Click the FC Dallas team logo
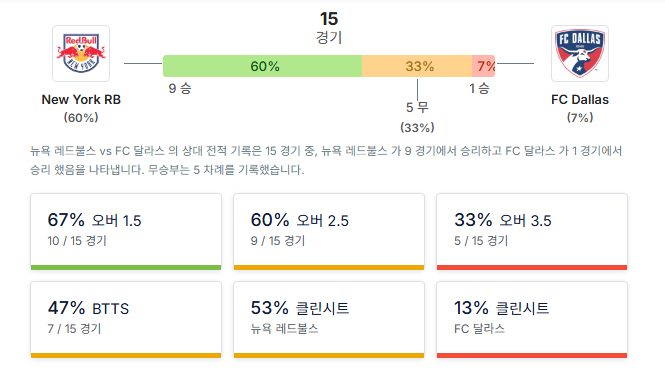Viewport: 665px width, 372px height. click(580, 53)
